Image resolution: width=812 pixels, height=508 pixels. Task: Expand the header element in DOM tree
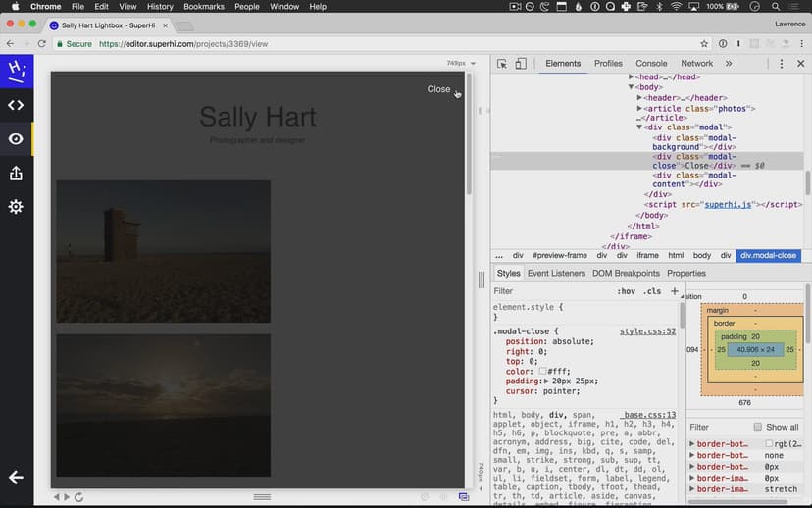639,98
